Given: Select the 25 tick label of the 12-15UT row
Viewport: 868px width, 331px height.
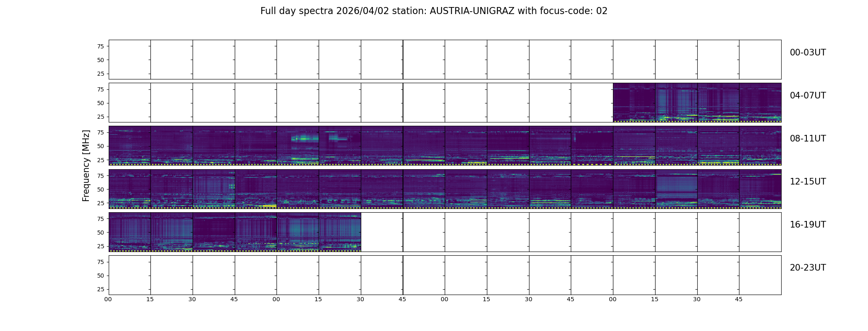Looking at the screenshot, I should pos(100,203).
